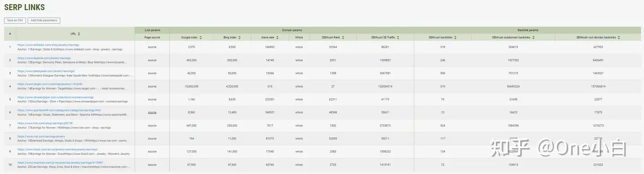Open whois for bluenile.com row

click(299, 60)
